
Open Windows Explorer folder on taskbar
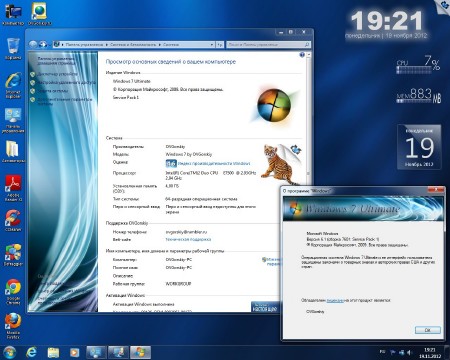pyautogui.click(x=53, y=352)
